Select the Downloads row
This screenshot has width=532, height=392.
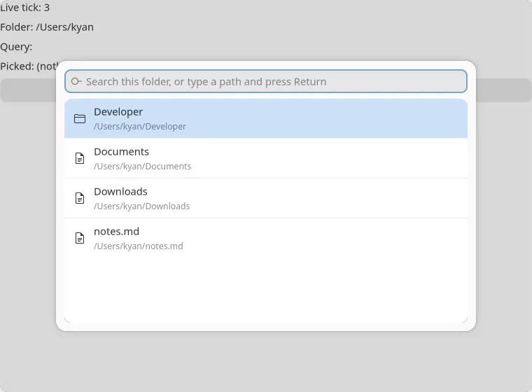click(266, 198)
